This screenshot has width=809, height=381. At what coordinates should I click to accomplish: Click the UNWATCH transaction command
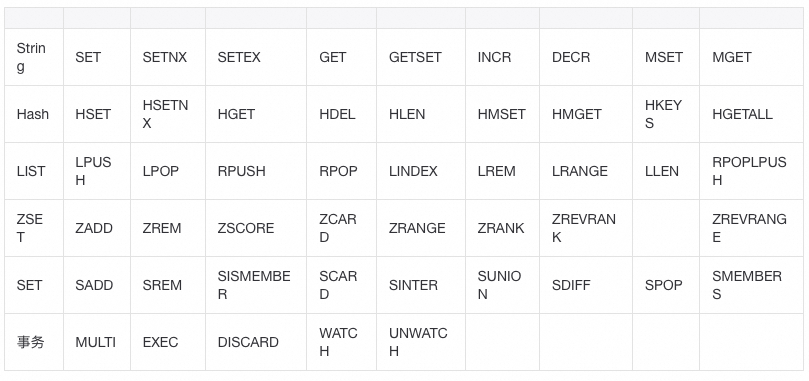(420, 342)
